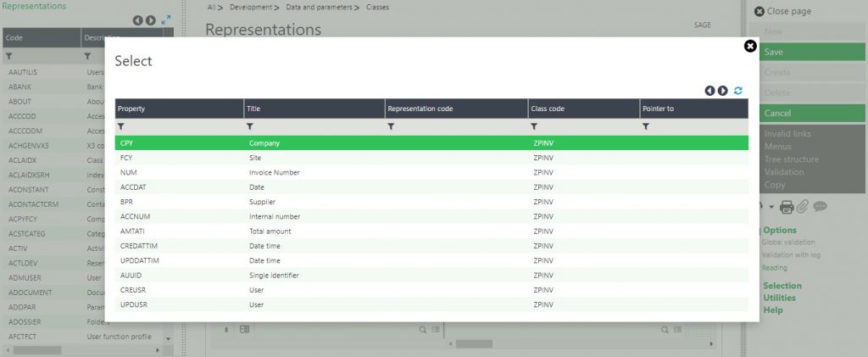Open filter for Title column

click(x=250, y=126)
